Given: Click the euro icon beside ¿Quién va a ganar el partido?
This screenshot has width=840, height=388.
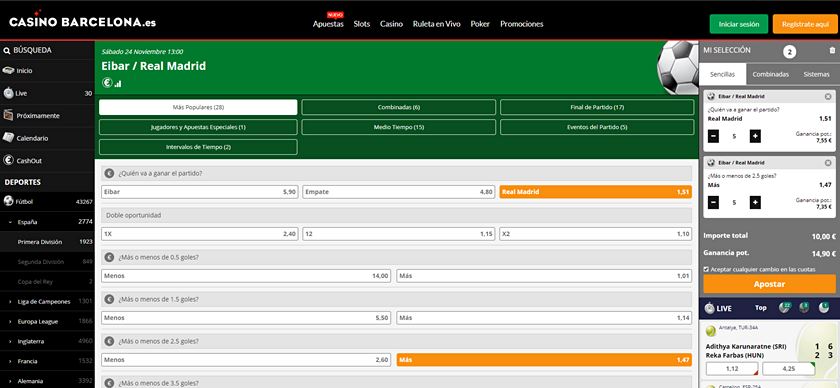Looking at the screenshot, I should [x=109, y=173].
